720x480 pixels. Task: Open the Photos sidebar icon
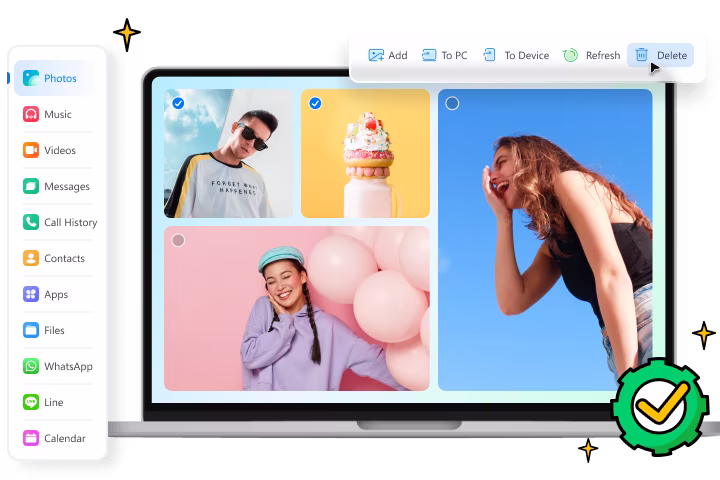point(31,78)
